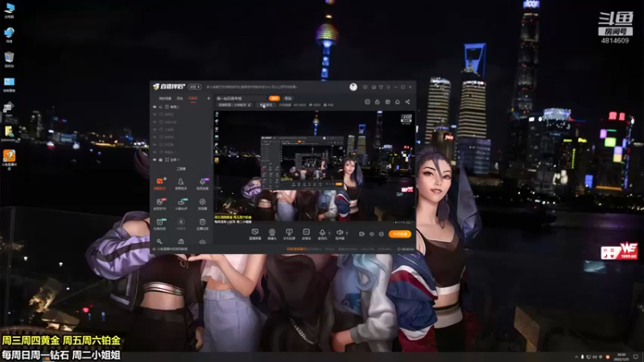Image resolution: width=644 pixels, height=362 pixels.
Task: Mute the speaker in bottom toolbar
Action: [340, 234]
